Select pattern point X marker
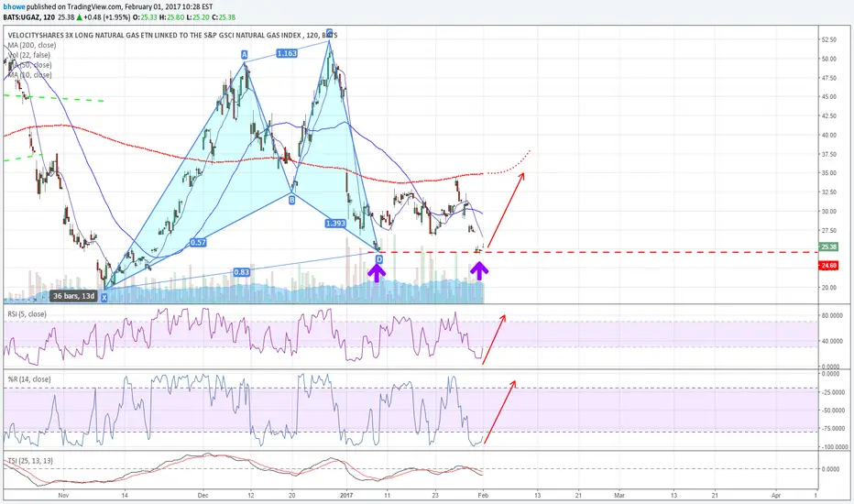This screenshot has height=504, width=854. [104, 298]
